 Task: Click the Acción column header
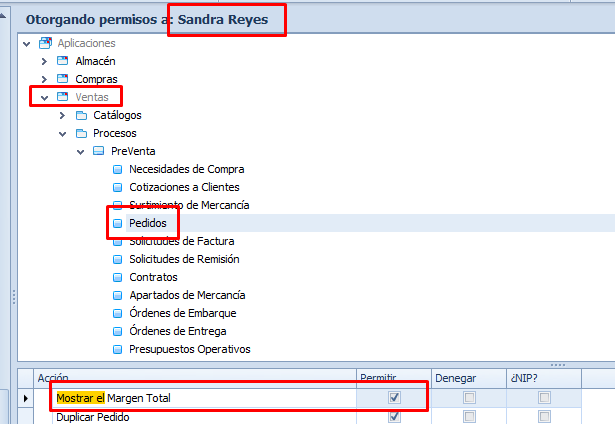point(52,378)
